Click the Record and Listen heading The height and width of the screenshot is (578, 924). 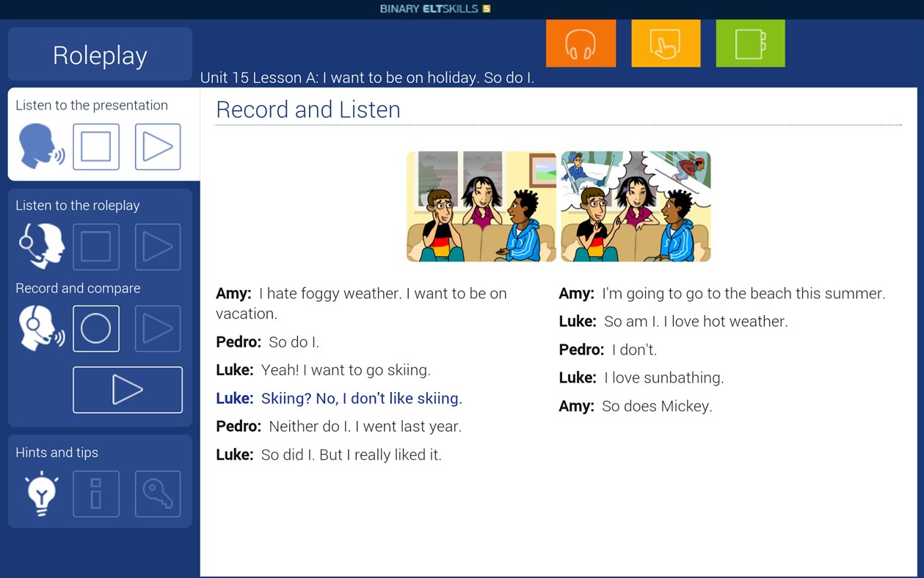coord(308,109)
